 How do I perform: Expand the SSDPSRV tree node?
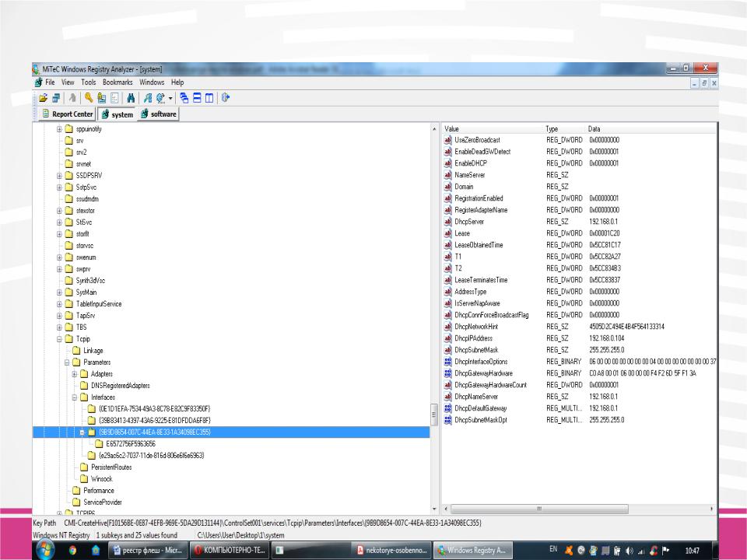click(x=60, y=176)
